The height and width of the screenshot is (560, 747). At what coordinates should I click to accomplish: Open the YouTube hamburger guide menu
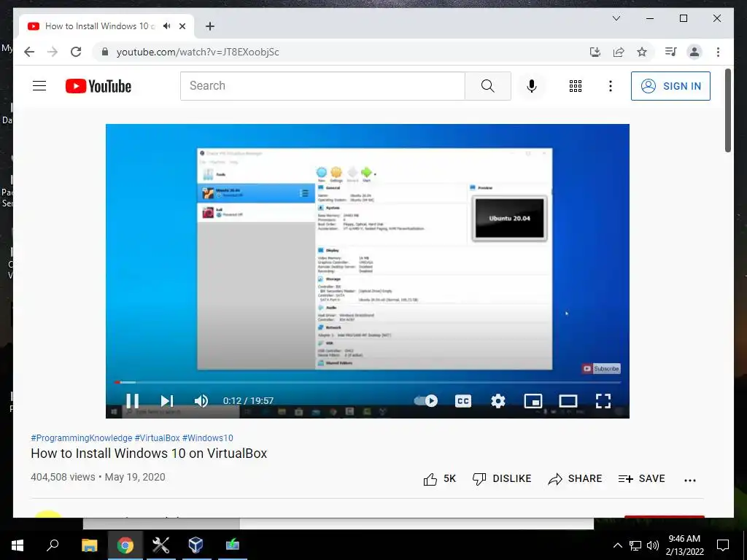(39, 86)
